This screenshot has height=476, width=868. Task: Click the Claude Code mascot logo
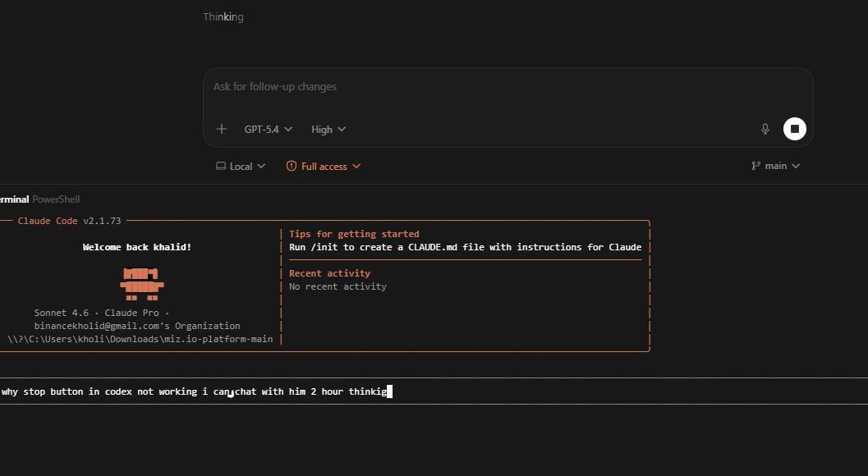tap(142, 283)
